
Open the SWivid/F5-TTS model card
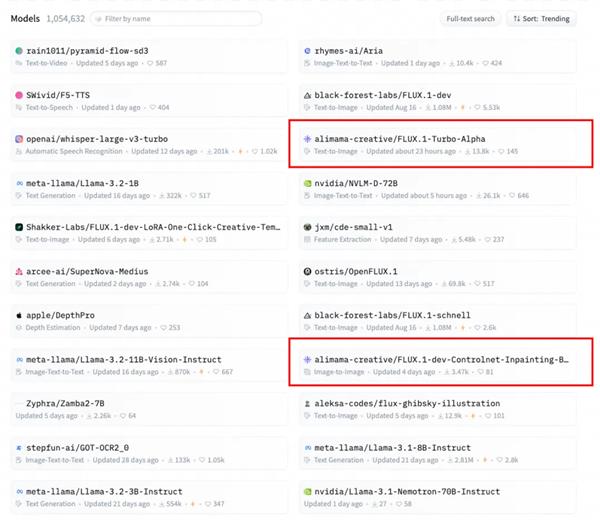(60, 95)
